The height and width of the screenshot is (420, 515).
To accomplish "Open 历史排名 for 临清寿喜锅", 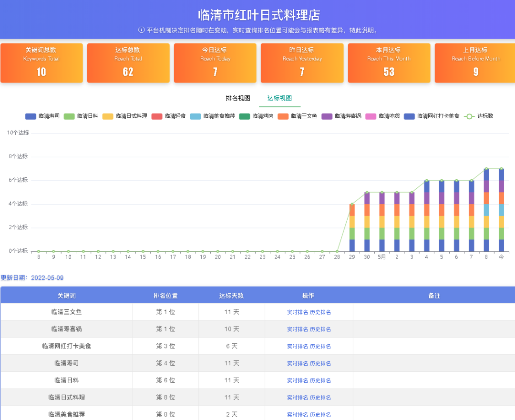I will click(x=320, y=329).
